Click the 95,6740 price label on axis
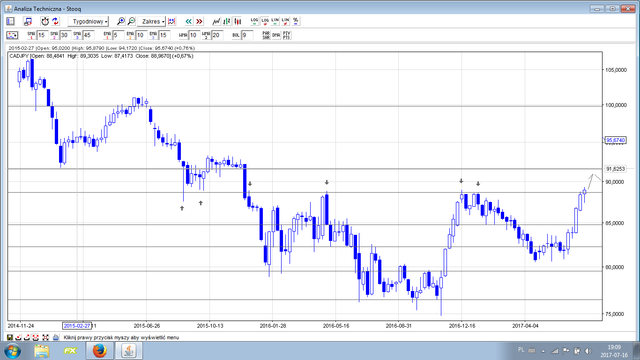Screen dimensions: 640x360 pos(616,140)
